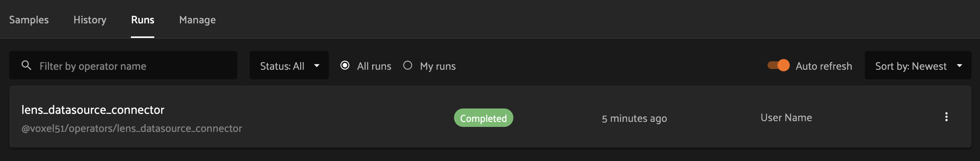980x161 pixels.
Task: Toggle the Auto refresh switch
Action: [x=778, y=66]
